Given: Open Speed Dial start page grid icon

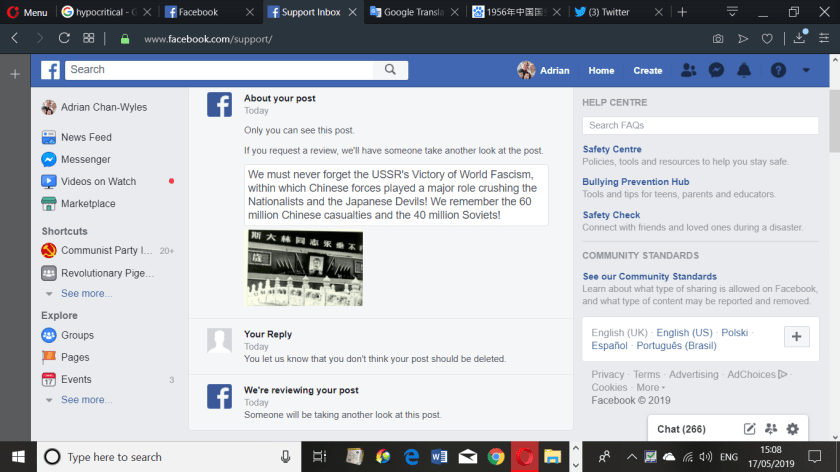Looking at the screenshot, I should [89, 39].
